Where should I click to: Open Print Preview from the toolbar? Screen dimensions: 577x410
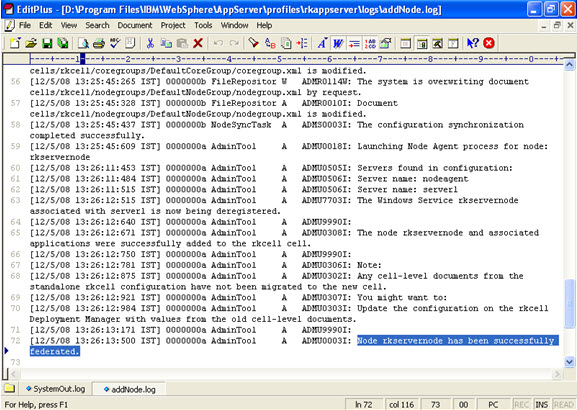click(83, 43)
